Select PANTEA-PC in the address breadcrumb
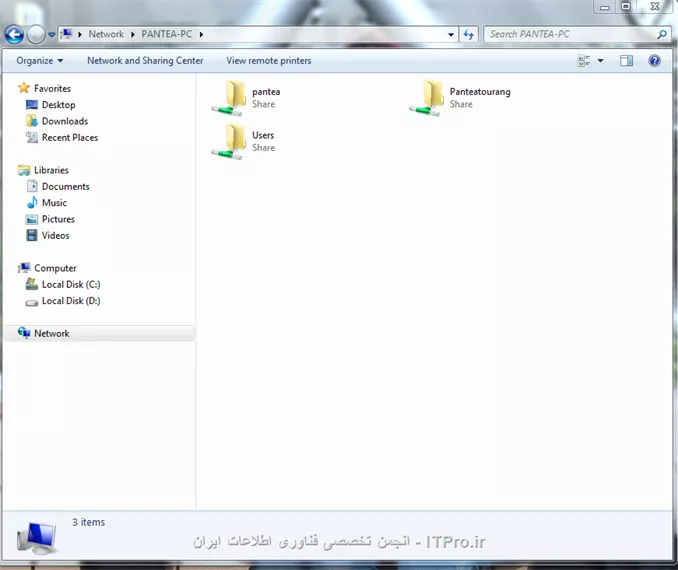This screenshot has height=570, width=678. coord(166,34)
